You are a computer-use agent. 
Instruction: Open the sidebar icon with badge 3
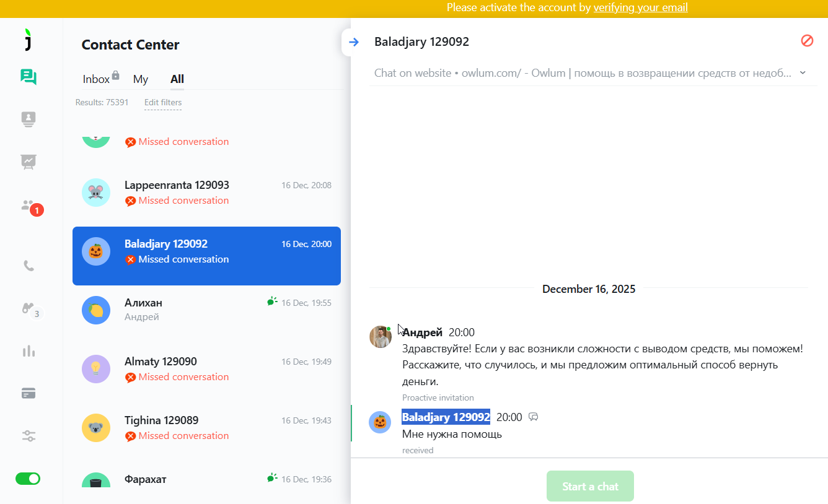(31, 309)
